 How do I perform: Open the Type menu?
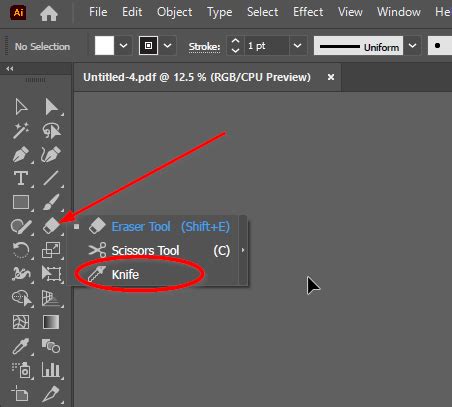pos(219,12)
